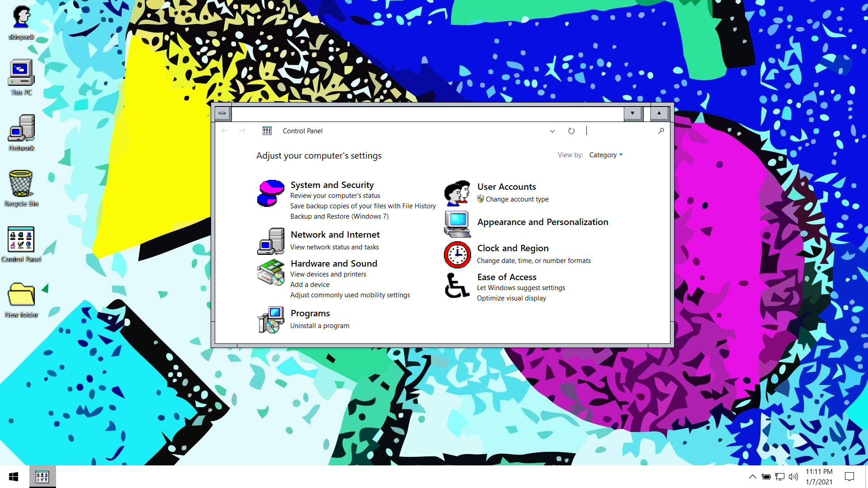Open the Change account type link

(517, 199)
